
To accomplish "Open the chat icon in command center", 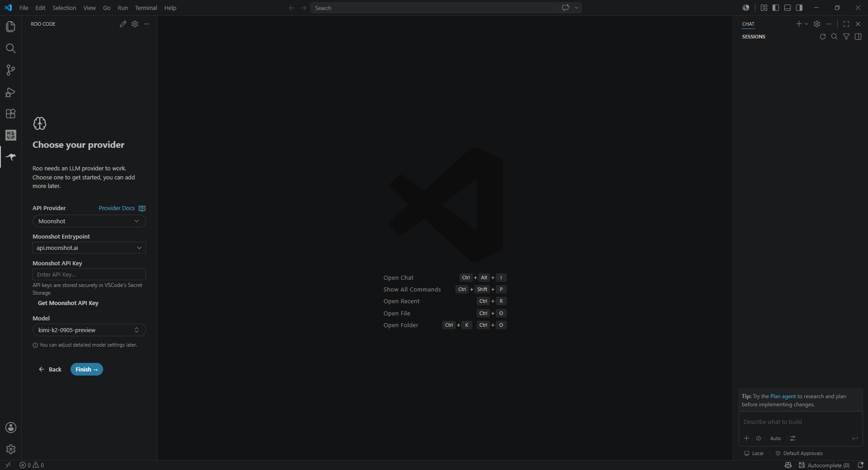I will tap(565, 8).
